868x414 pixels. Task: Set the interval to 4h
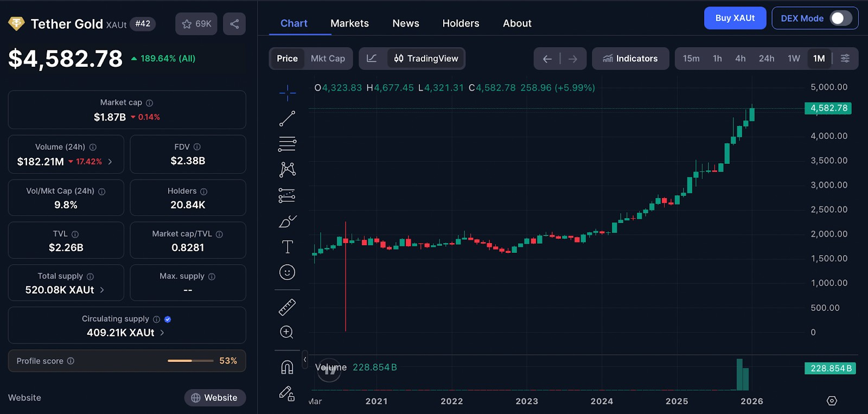(x=741, y=59)
